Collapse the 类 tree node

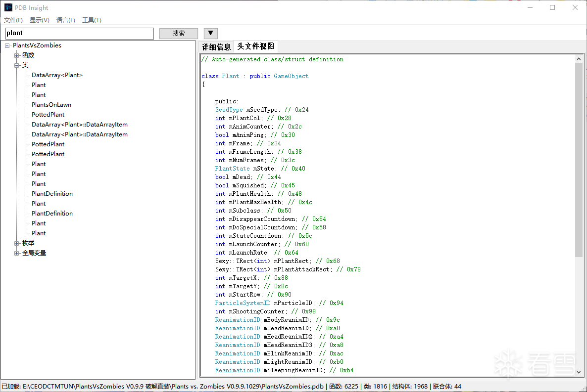tap(17, 65)
